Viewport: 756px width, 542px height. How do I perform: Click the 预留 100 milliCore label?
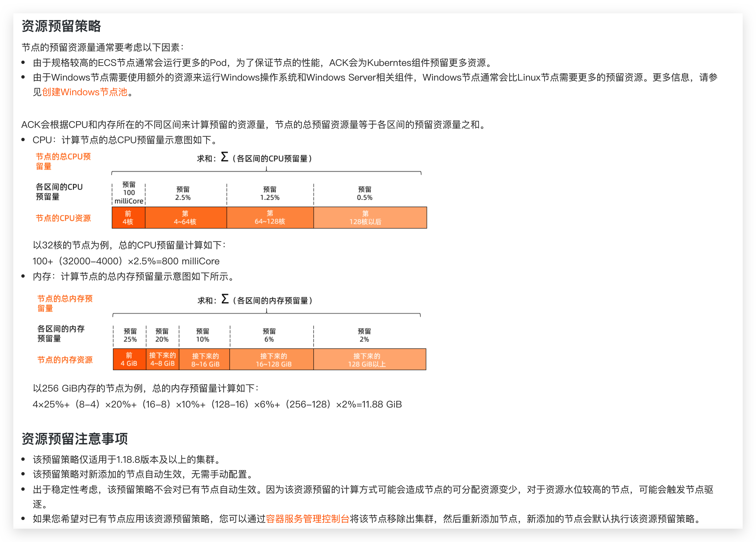coord(129,193)
